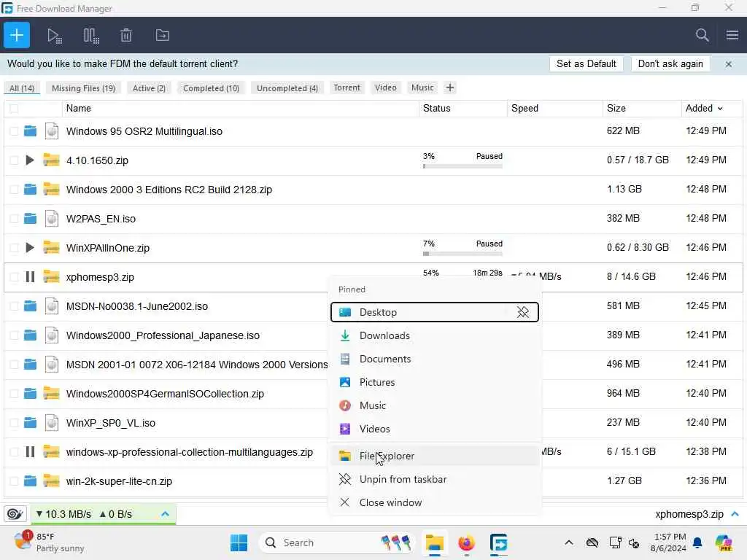
Task: Add a new download with plus button
Action: [x=17, y=35]
